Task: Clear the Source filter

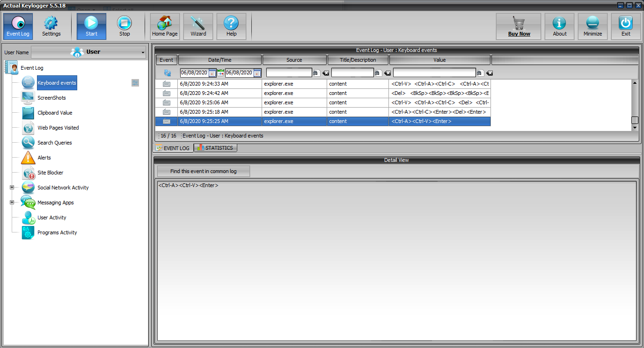Action: (x=326, y=73)
